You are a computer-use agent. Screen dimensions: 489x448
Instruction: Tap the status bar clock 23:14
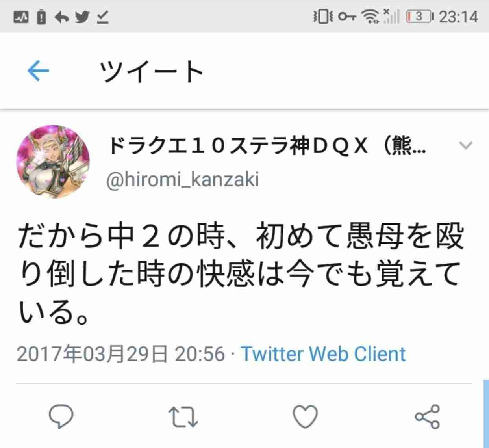(x=458, y=17)
